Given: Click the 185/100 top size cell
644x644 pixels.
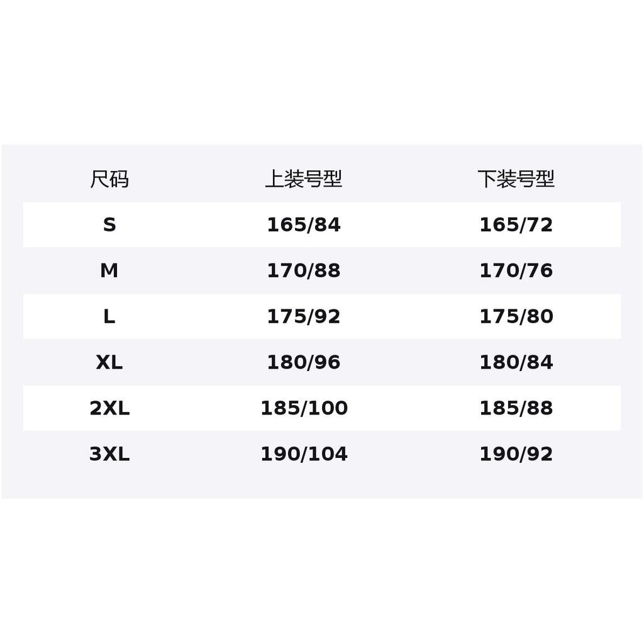Looking at the screenshot, I should point(304,408).
